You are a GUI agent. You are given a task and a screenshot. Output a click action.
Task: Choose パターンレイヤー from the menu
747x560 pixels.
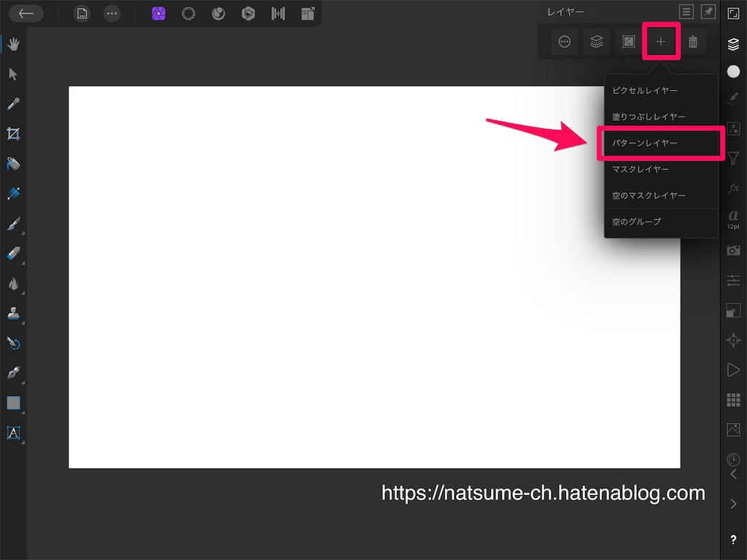click(661, 143)
